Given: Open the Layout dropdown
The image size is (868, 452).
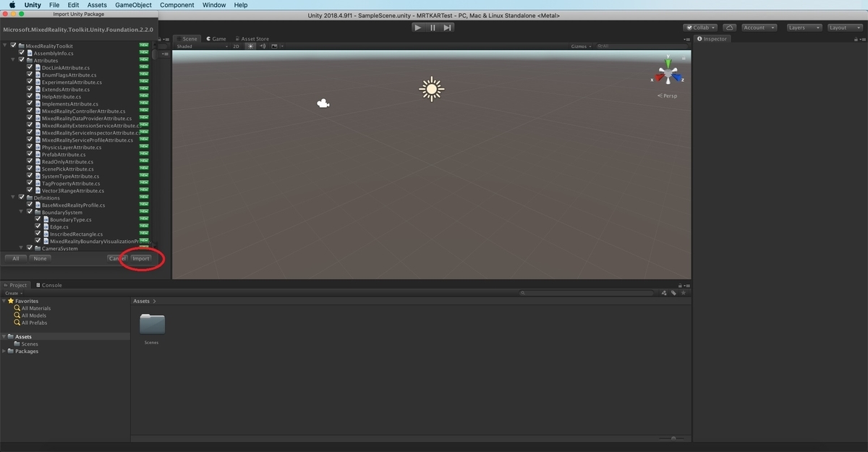Looking at the screenshot, I should coord(844,27).
